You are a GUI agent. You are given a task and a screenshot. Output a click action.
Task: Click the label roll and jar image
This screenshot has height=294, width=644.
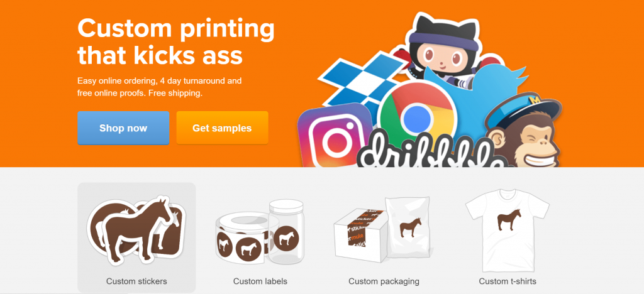pos(260,232)
